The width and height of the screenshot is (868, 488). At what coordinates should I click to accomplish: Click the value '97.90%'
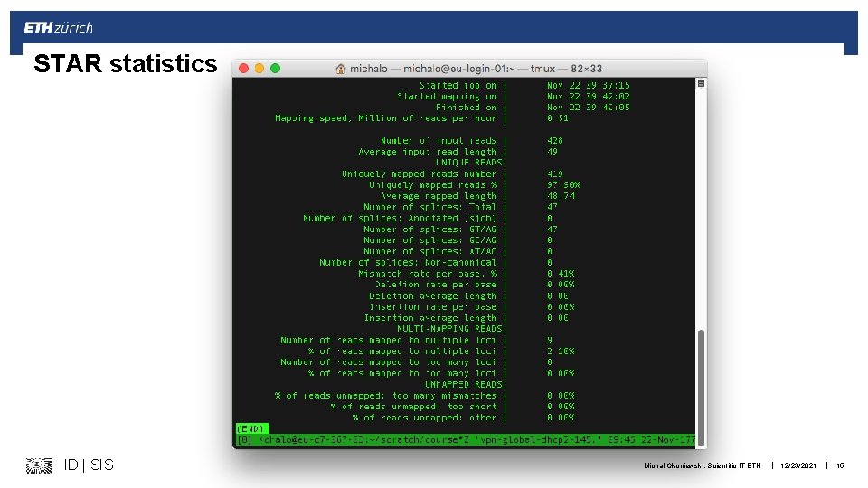563,184
